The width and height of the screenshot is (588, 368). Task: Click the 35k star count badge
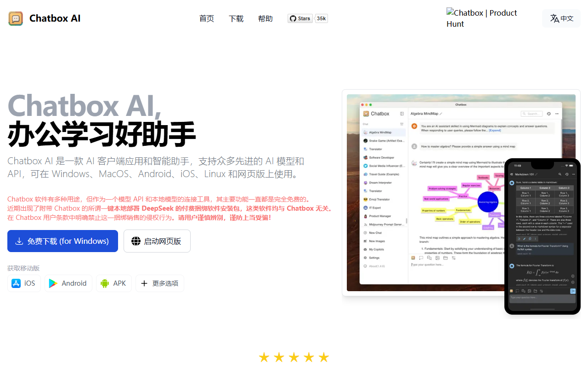tap(322, 18)
